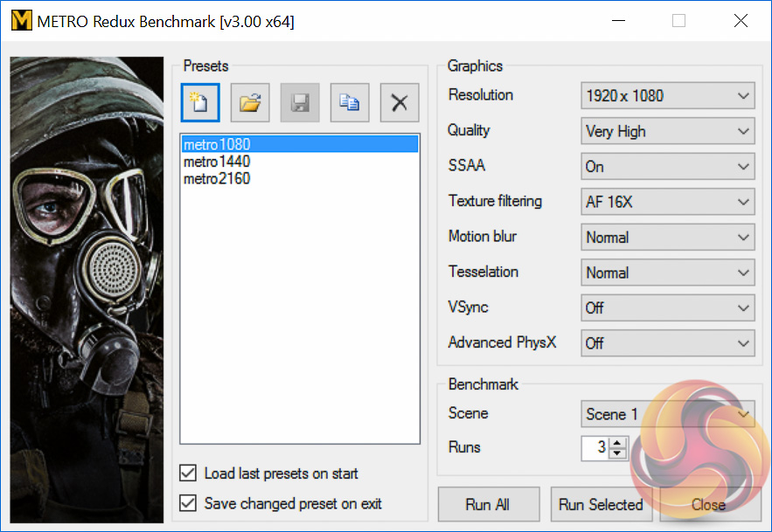Click the save preset floppy icon
The width and height of the screenshot is (772, 532).
pos(300,103)
